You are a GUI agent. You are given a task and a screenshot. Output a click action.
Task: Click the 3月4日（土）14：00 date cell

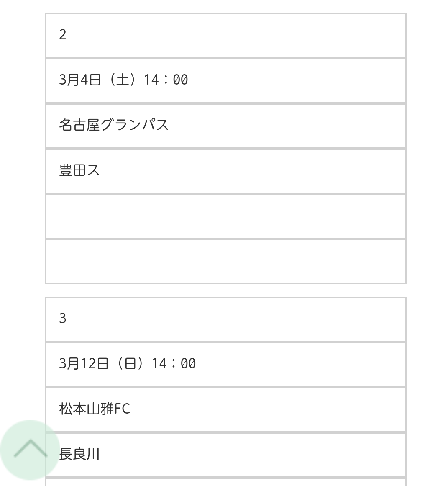(226, 81)
